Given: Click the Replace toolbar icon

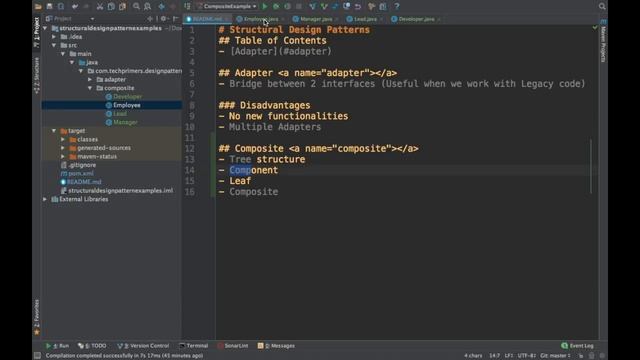Looking at the screenshot, I should pos(147,7).
